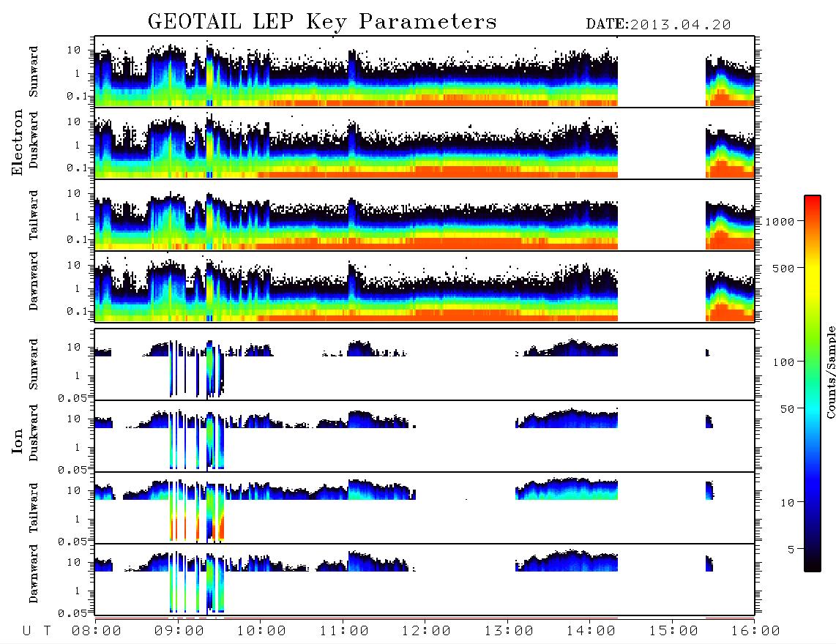
Task: Click the 10 tick of Electron Duskward axis
Action: pos(74,121)
